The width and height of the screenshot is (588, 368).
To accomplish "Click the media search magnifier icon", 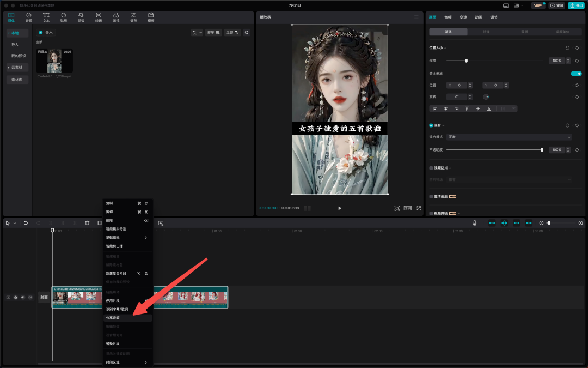I will (247, 33).
